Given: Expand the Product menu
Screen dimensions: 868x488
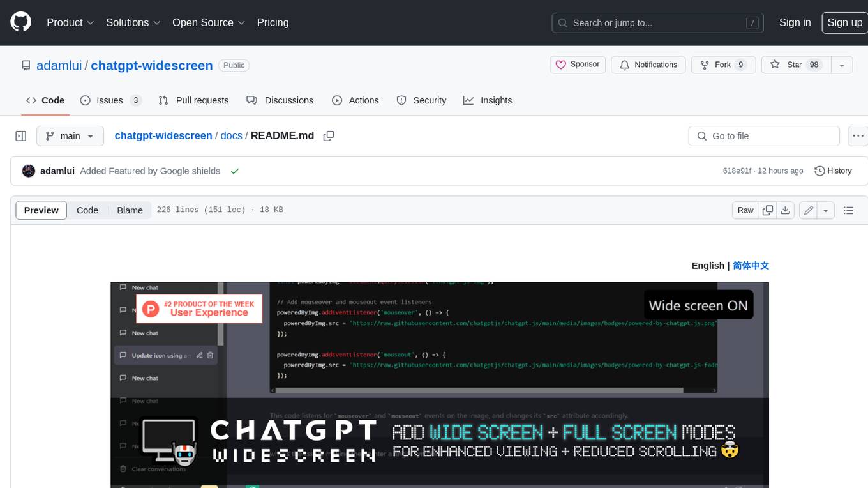Looking at the screenshot, I should (x=70, y=22).
